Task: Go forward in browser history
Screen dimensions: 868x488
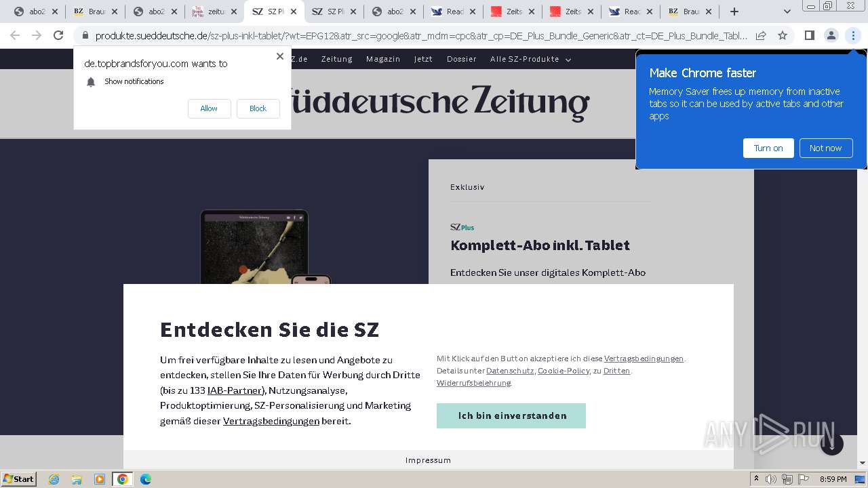Action: (x=37, y=35)
